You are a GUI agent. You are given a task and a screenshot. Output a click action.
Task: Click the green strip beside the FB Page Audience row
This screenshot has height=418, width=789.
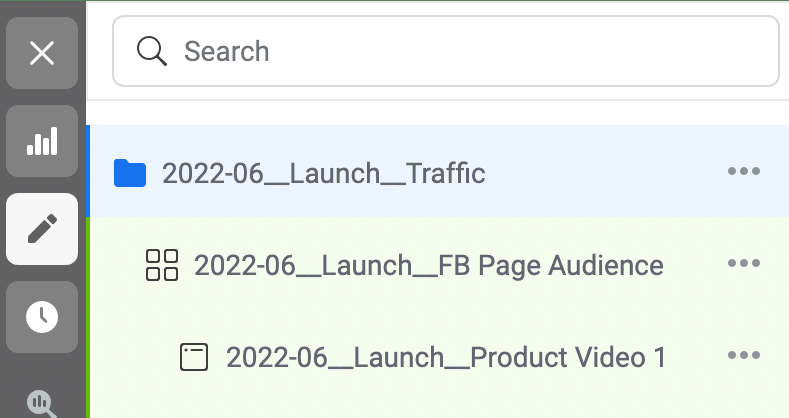(x=89, y=265)
